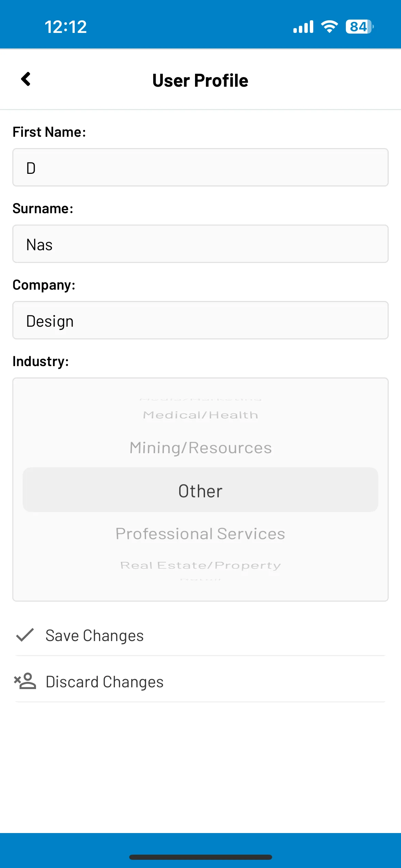
Task: Tap the User Profile title
Action: coord(200,81)
